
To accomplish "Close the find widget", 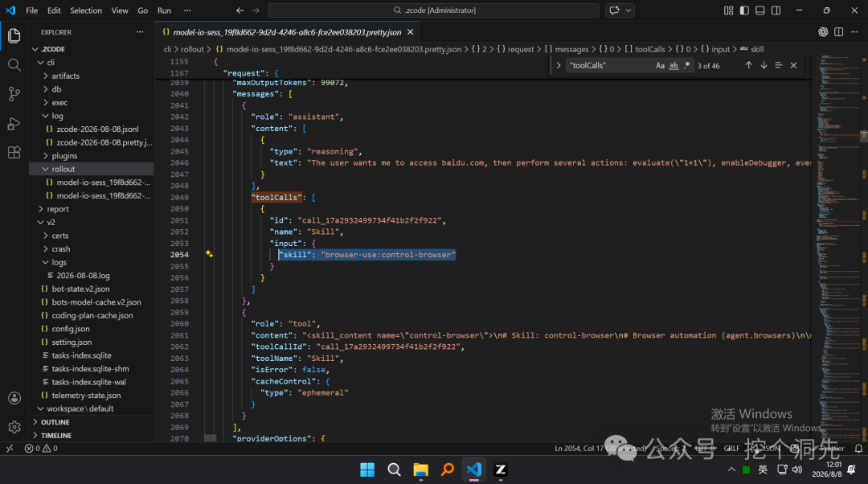I will [x=794, y=65].
